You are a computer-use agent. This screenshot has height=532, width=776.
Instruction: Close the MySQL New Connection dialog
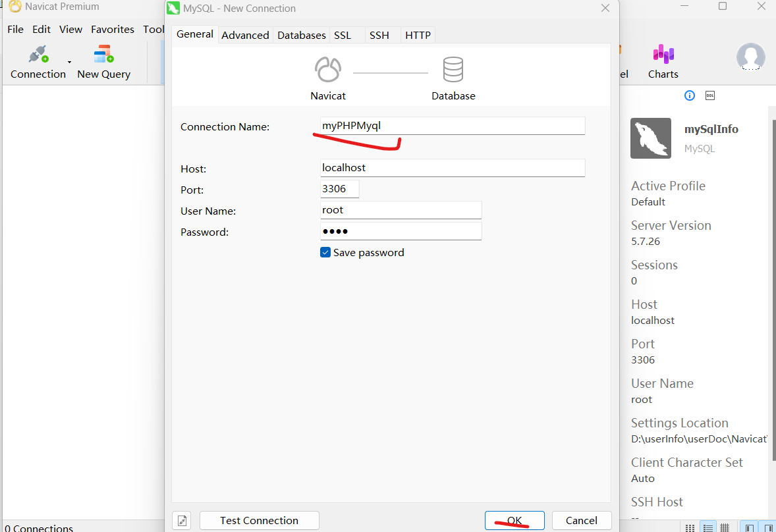pyautogui.click(x=605, y=8)
